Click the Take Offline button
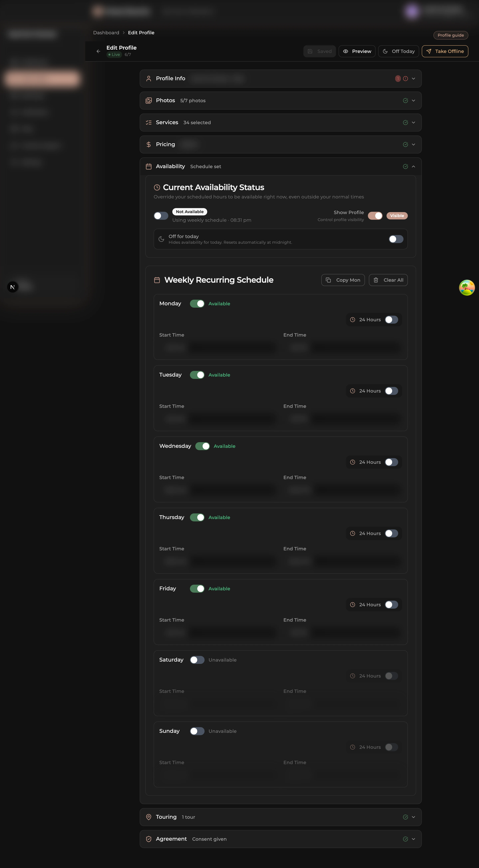 445,51
